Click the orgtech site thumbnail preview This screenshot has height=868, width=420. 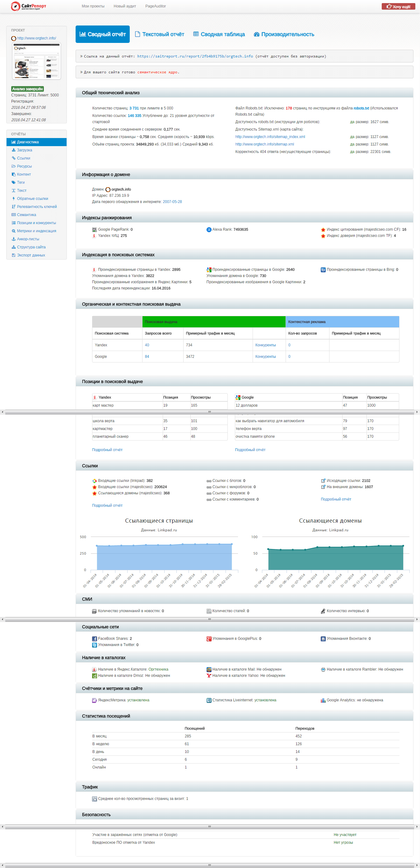coord(36,61)
